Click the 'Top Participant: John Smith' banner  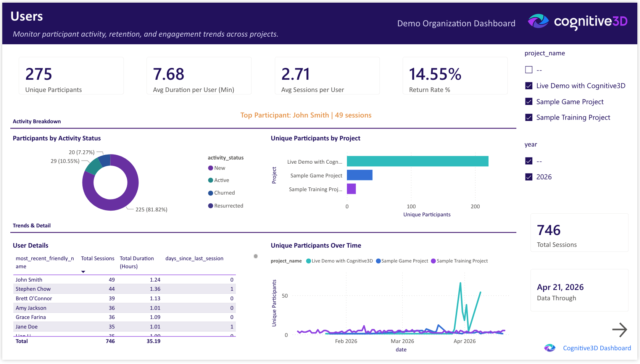click(x=305, y=115)
